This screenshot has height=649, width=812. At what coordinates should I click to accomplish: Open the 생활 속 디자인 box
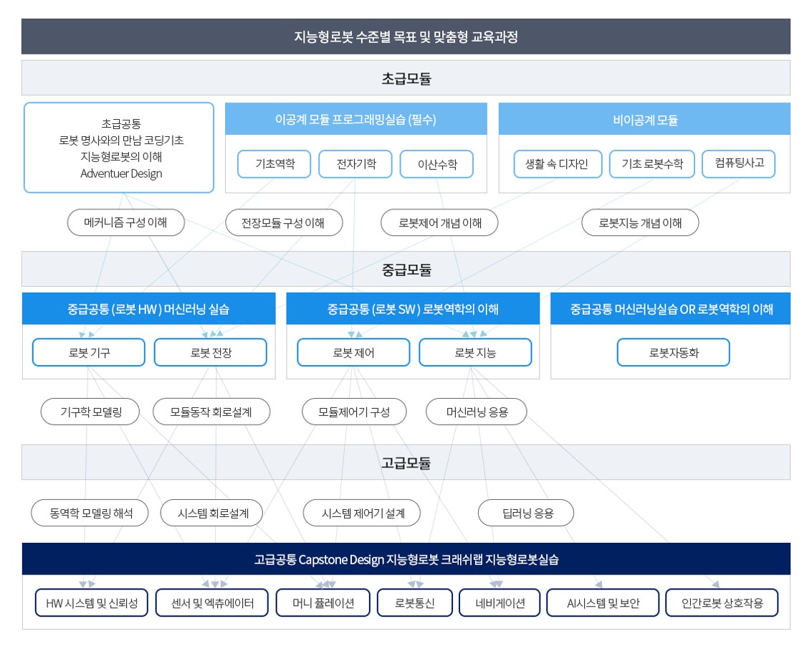pyautogui.click(x=558, y=164)
